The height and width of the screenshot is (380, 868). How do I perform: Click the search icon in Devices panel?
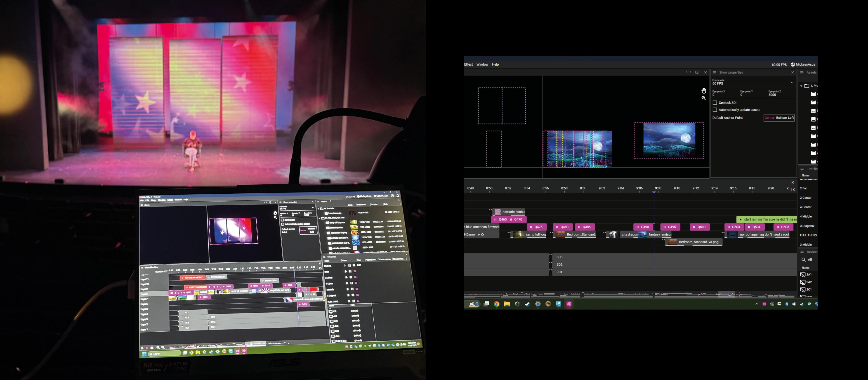[x=803, y=260]
